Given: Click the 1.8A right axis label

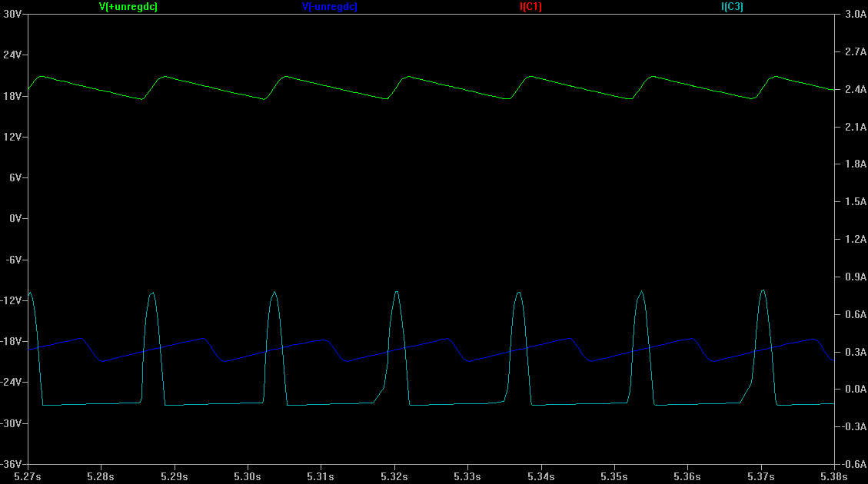Looking at the screenshot, I should [x=856, y=164].
